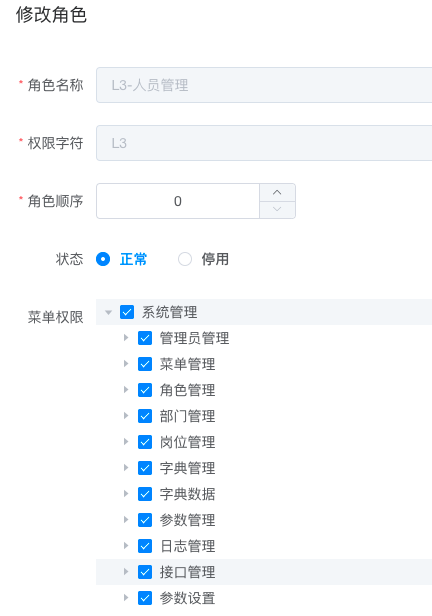Uncheck the 系统管理 checkbox

click(x=127, y=312)
